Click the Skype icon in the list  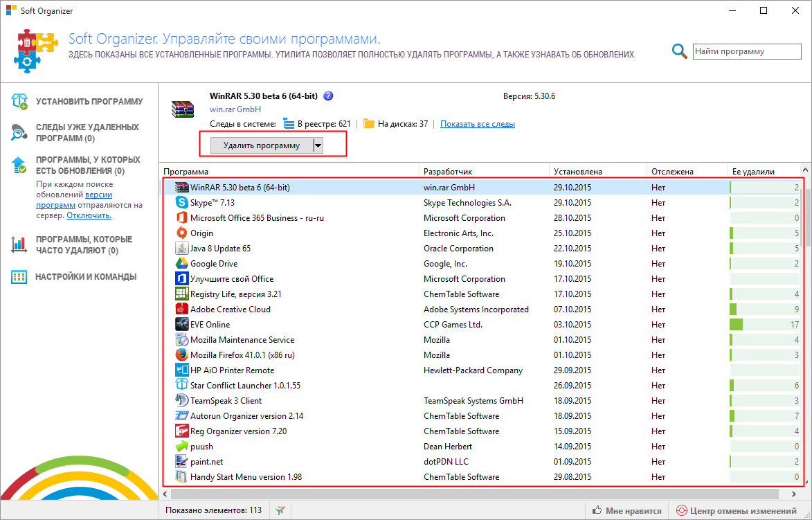coord(181,202)
